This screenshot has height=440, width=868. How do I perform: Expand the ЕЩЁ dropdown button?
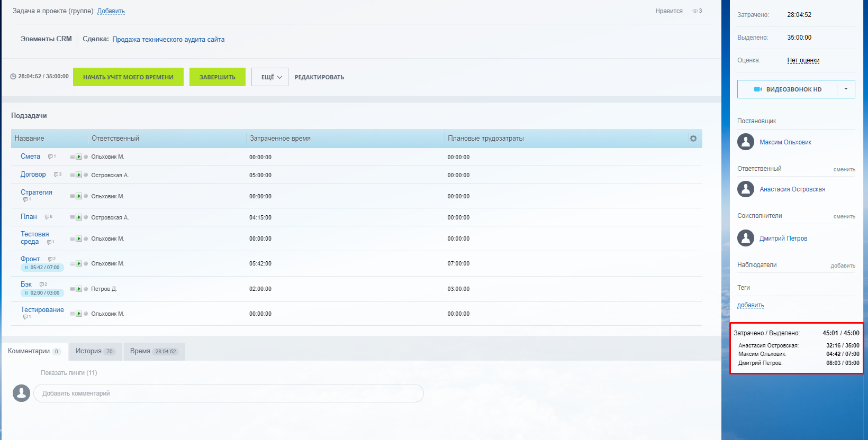tap(270, 77)
